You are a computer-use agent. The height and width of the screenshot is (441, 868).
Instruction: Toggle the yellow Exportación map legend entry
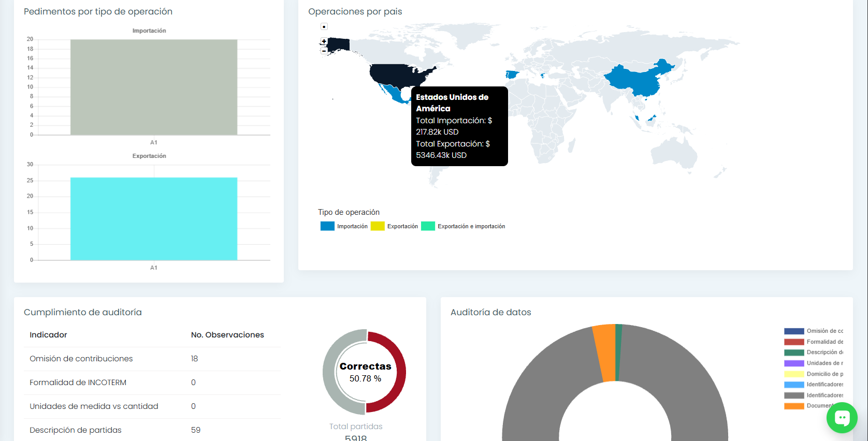394,226
